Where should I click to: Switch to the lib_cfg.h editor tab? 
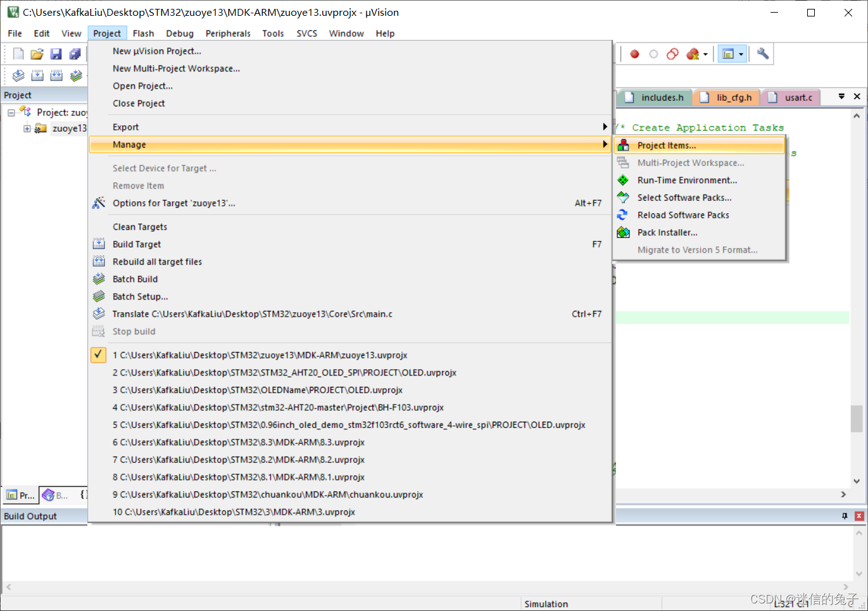click(726, 98)
